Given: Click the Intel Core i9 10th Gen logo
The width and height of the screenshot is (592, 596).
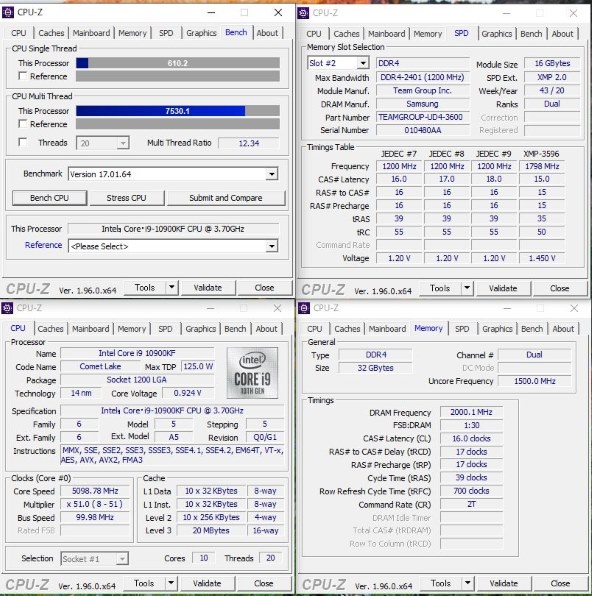Looking at the screenshot, I should (252, 372).
